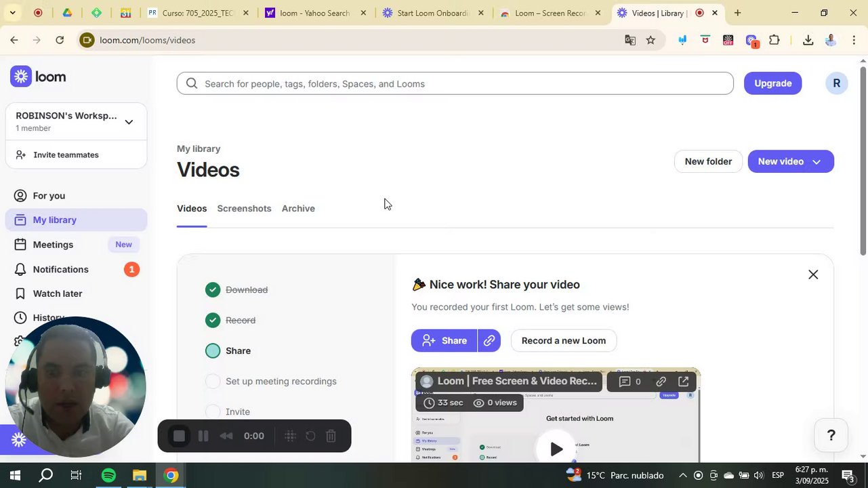Click the New folder button
This screenshot has width=868, height=488.
pos(708,161)
